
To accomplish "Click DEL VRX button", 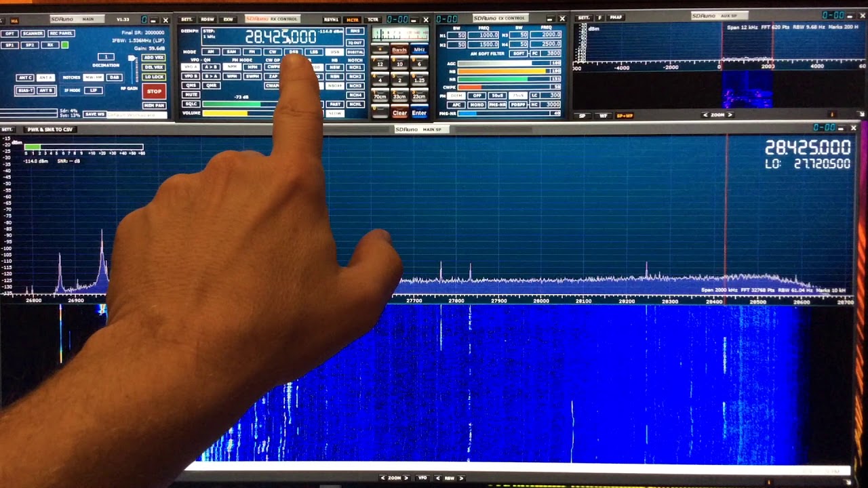I will (154, 67).
